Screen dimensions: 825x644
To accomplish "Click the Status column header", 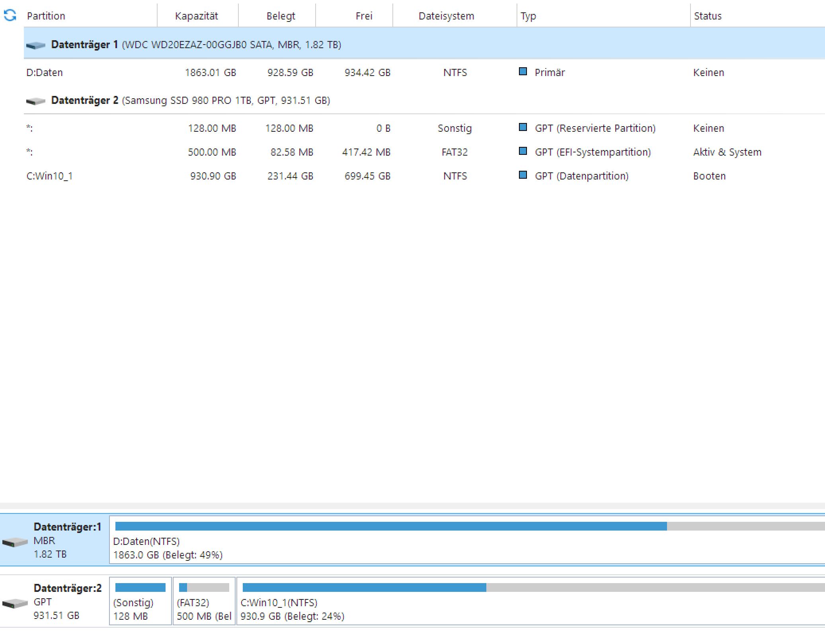I will coord(758,16).
